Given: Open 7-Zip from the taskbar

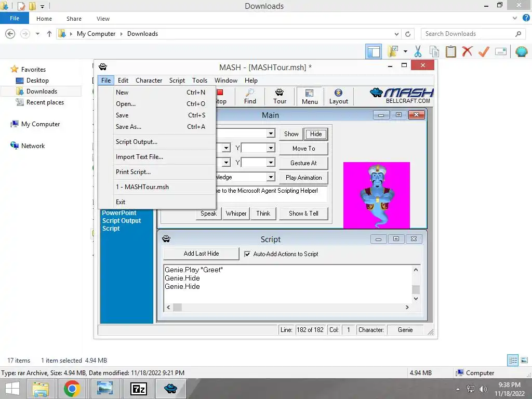Looking at the screenshot, I should pyautogui.click(x=138, y=389).
